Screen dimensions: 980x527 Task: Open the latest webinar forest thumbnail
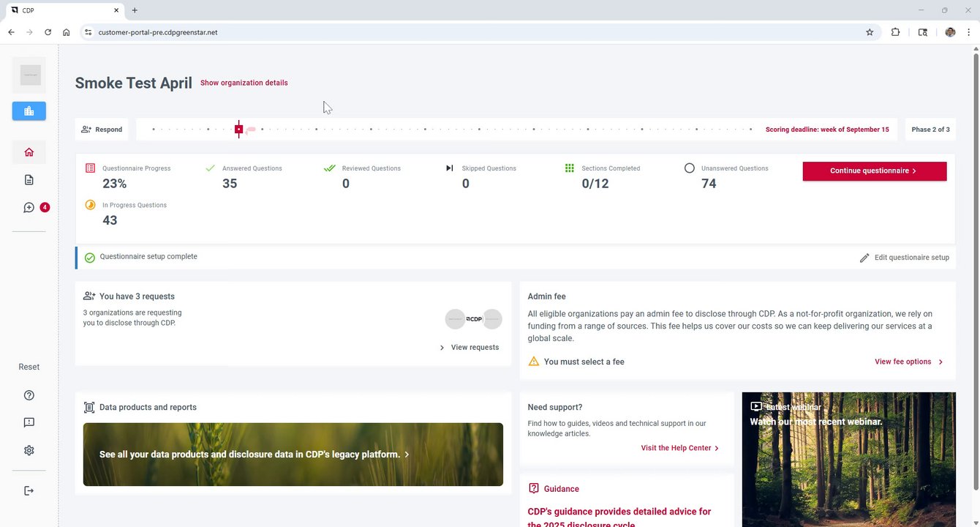[x=849, y=460]
